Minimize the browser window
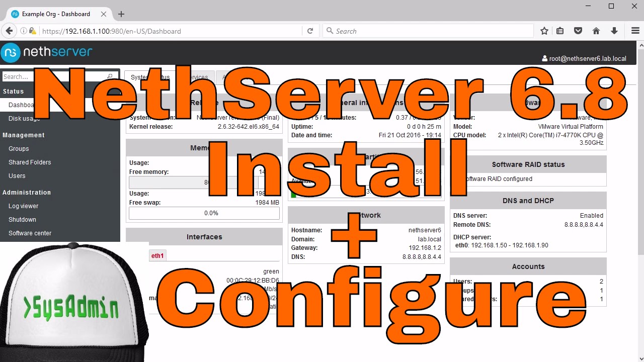 coord(588,6)
